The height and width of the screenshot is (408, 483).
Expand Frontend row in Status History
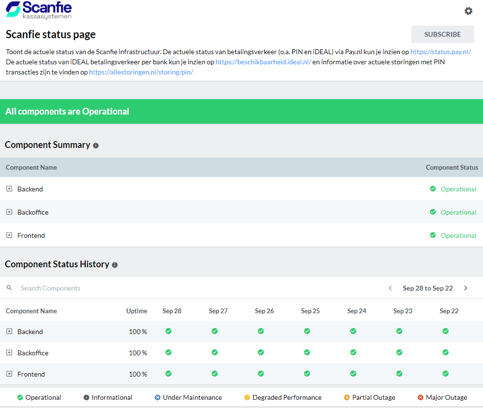9,374
